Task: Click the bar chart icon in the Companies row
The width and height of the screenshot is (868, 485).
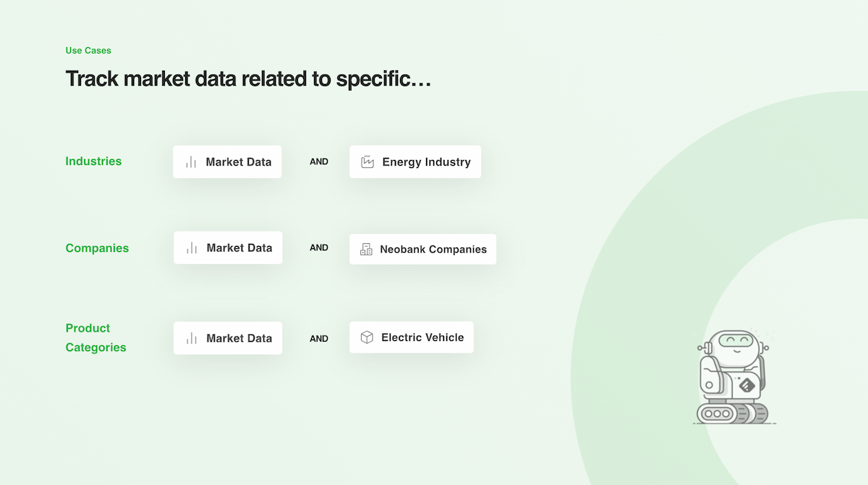Action: [192, 248]
